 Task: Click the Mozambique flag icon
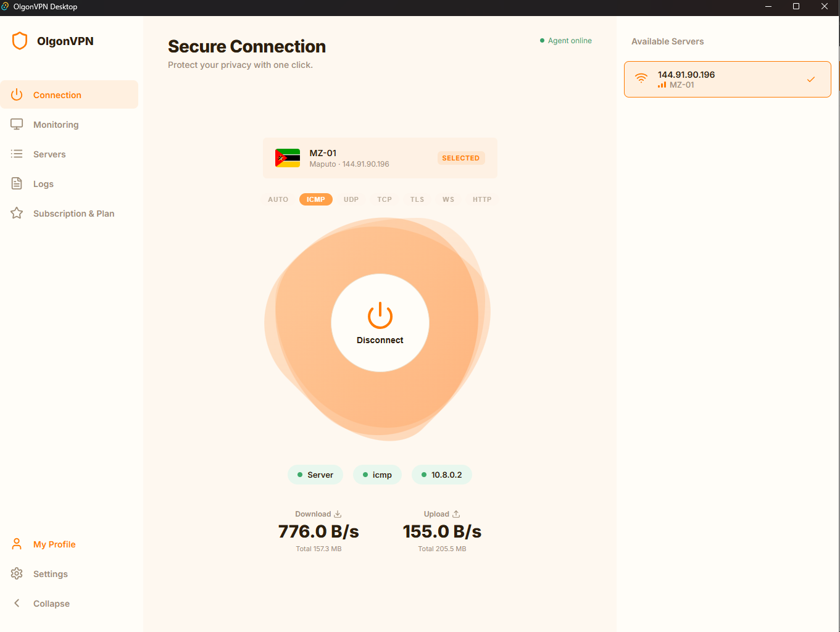288,158
